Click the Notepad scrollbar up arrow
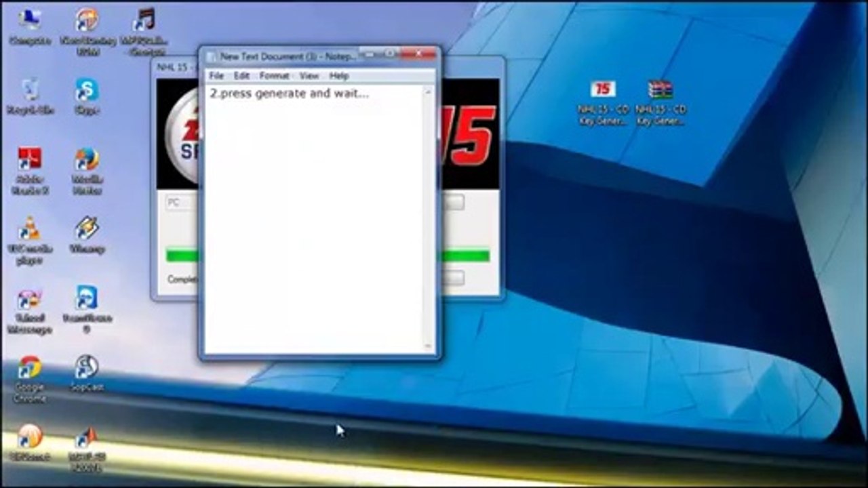This screenshot has height=488, width=868. tap(428, 91)
